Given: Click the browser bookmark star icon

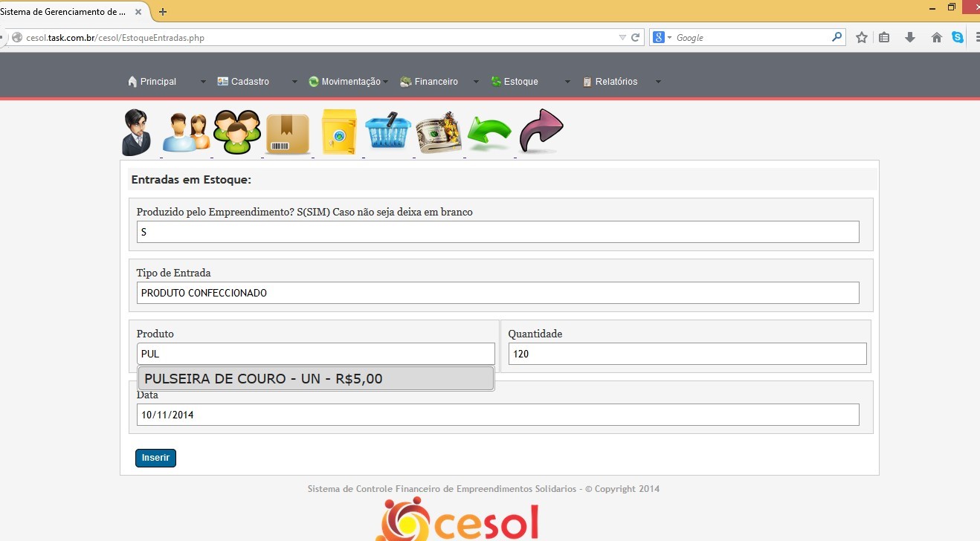Looking at the screenshot, I should [x=861, y=37].
